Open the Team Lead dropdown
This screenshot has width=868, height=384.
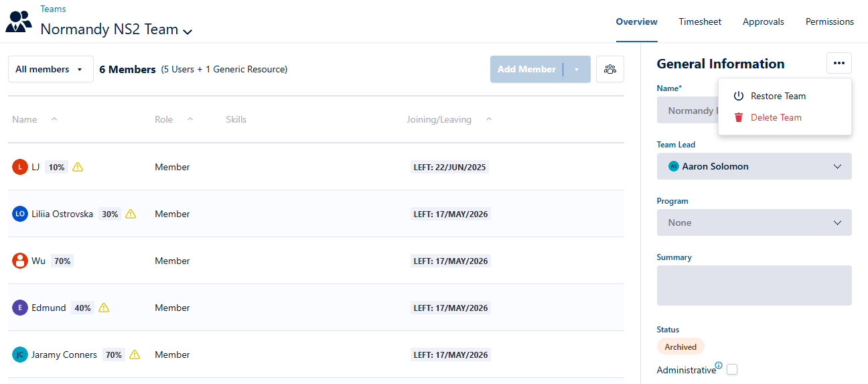(x=754, y=166)
